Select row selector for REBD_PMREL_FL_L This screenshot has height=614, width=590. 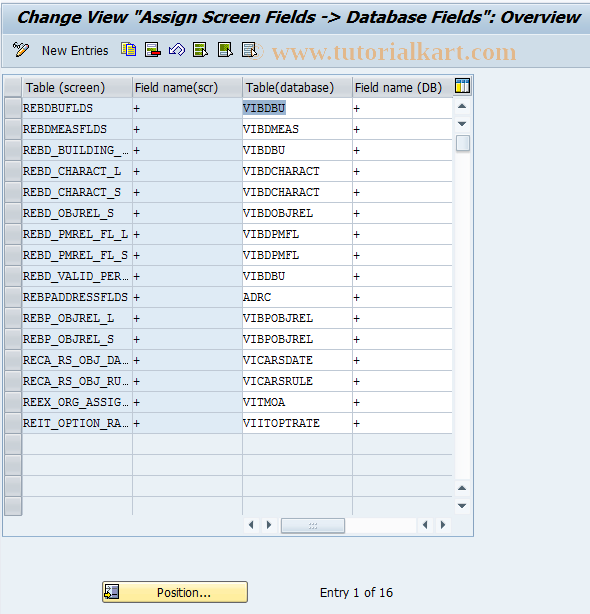click(13, 234)
